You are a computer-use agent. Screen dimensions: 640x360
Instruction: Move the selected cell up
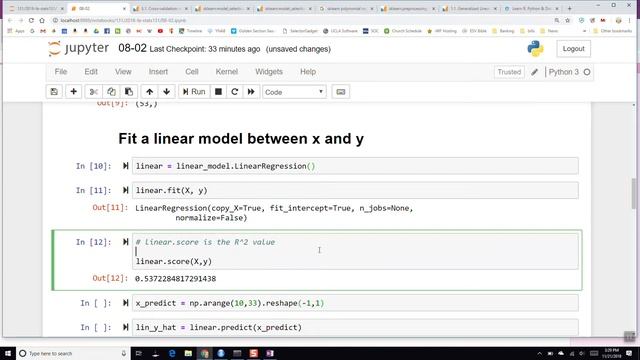(149, 92)
